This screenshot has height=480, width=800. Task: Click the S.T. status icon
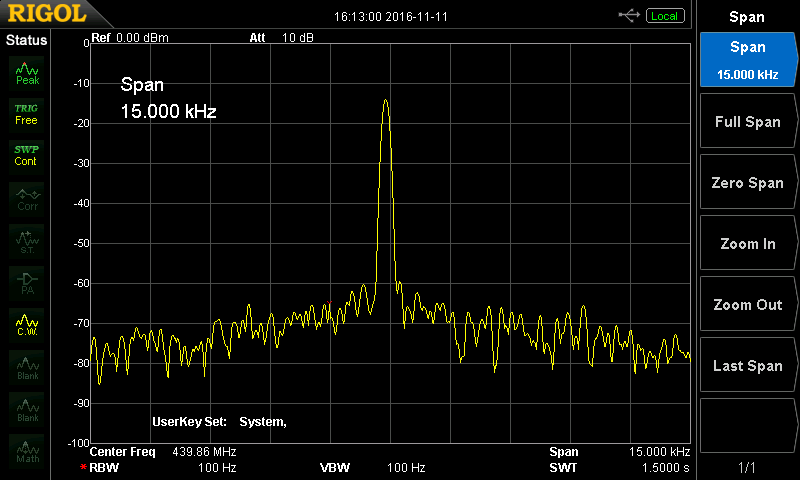click(27, 241)
